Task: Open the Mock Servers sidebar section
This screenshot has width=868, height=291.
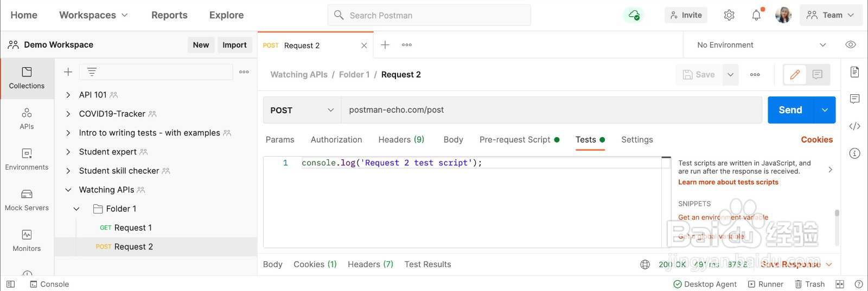Action: [27, 200]
